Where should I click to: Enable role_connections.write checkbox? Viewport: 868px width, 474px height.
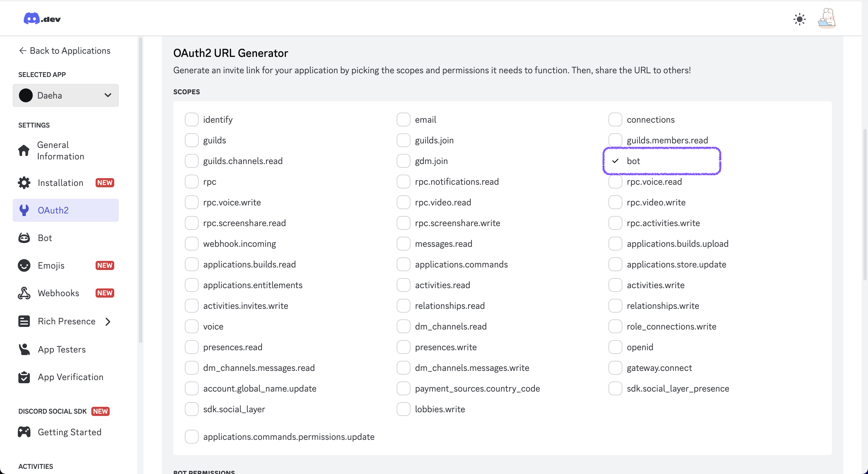(615, 326)
